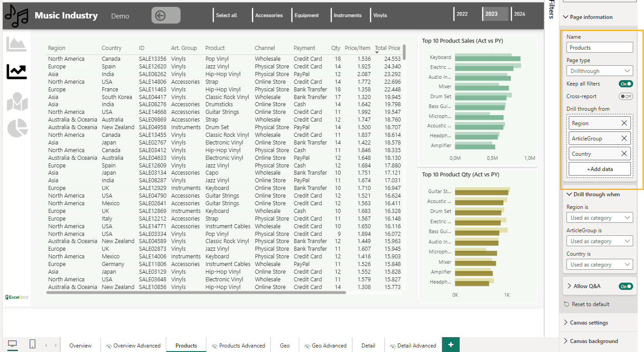Remove Region from drill through fields

pyautogui.click(x=624, y=123)
